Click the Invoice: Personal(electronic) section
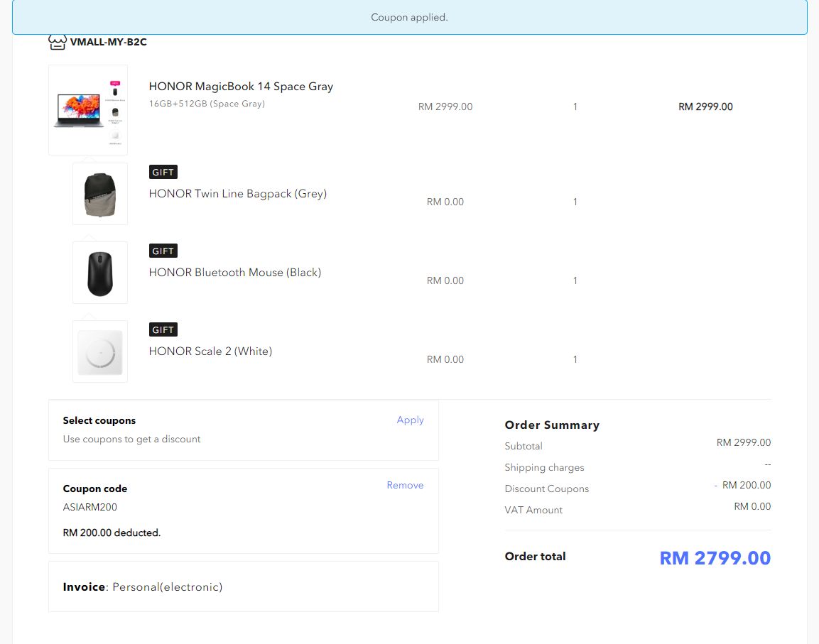Viewport: 819px width, 644px height. [143, 587]
